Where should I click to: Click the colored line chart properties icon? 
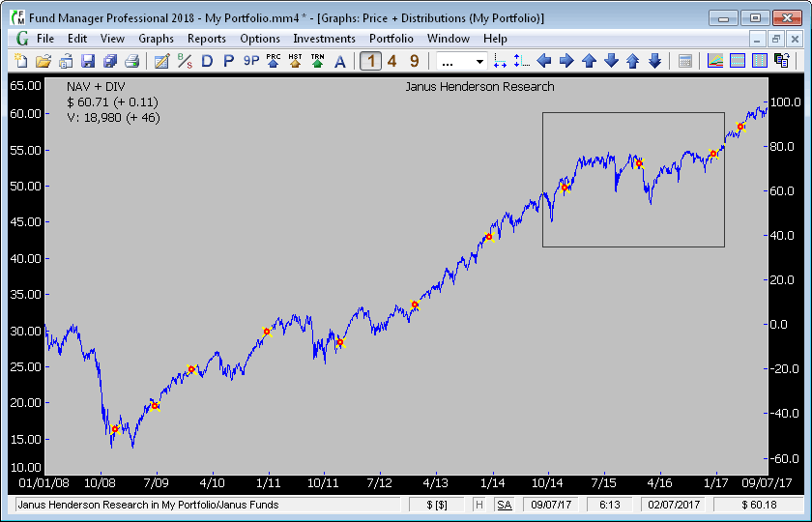coord(715,61)
